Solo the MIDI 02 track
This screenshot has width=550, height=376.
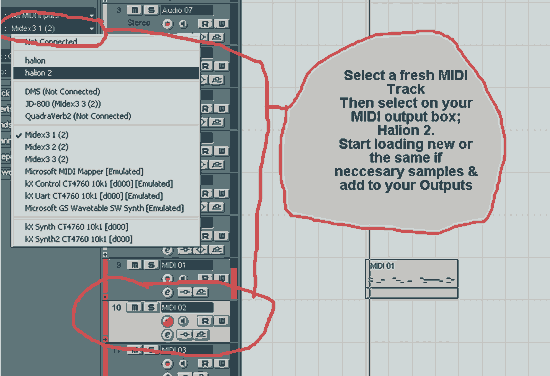151,308
